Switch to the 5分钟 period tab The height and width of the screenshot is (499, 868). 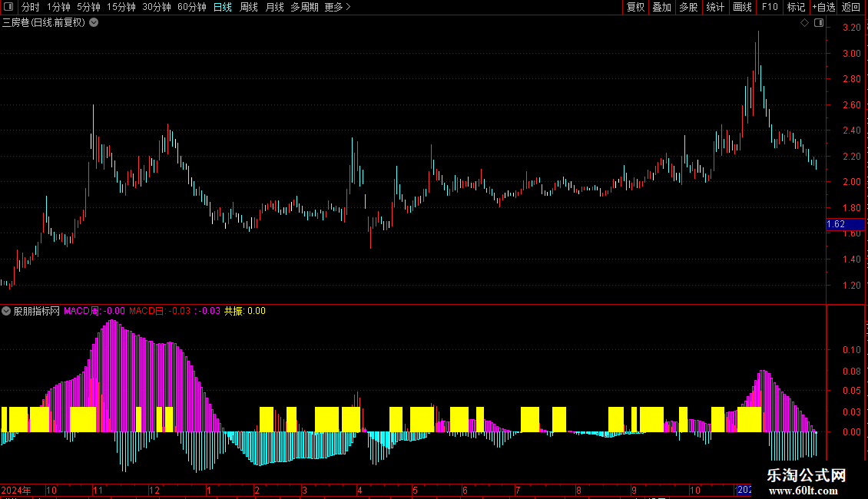click(x=88, y=7)
